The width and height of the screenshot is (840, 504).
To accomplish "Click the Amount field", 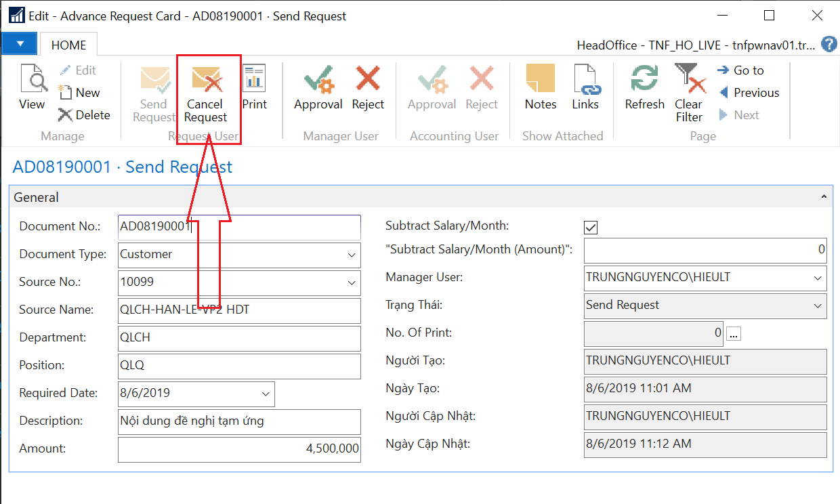I will coord(239,449).
